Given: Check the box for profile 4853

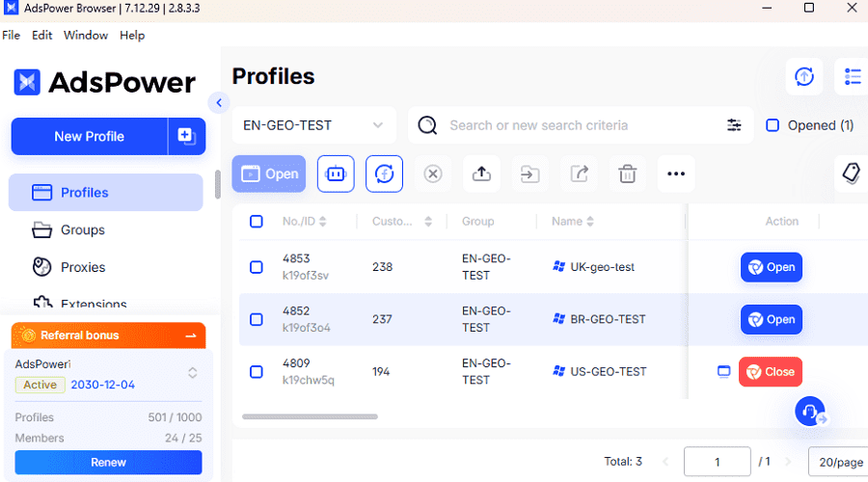Looking at the screenshot, I should [x=257, y=267].
